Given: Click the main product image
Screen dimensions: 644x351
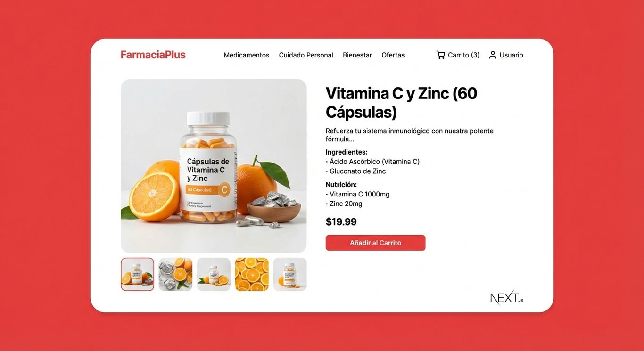Looking at the screenshot, I should point(214,166).
